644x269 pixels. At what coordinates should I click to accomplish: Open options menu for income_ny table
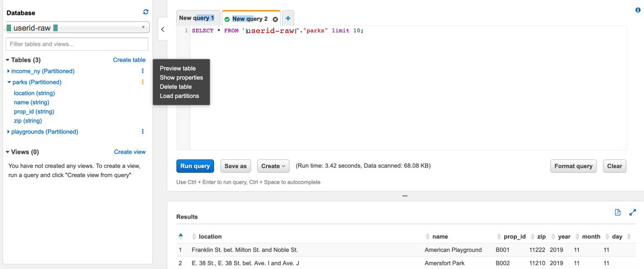(x=142, y=71)
